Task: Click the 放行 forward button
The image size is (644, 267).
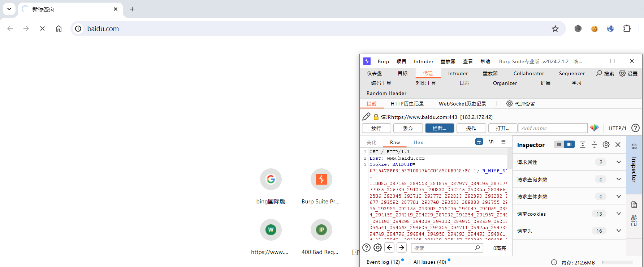Action: (x=376, y=128)
